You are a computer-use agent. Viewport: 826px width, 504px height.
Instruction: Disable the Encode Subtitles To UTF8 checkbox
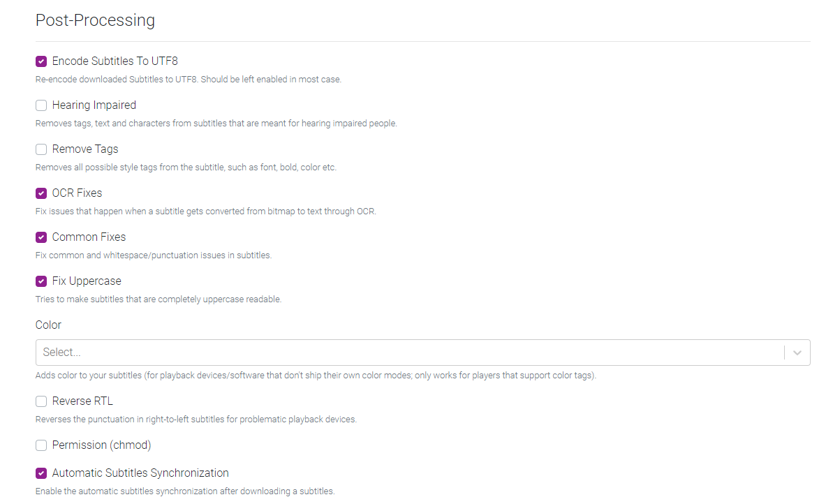(40, 61)
